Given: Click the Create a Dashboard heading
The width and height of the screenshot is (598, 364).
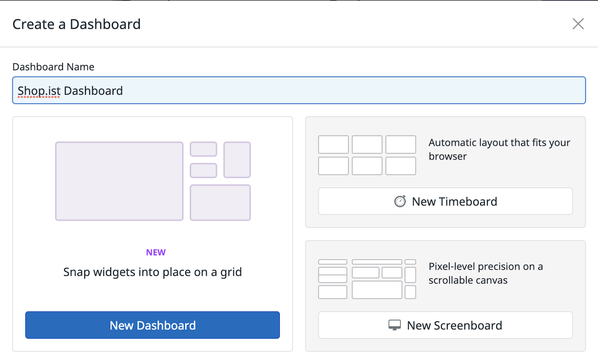Looking at the screenshot, I should click(x=77, y=24).
